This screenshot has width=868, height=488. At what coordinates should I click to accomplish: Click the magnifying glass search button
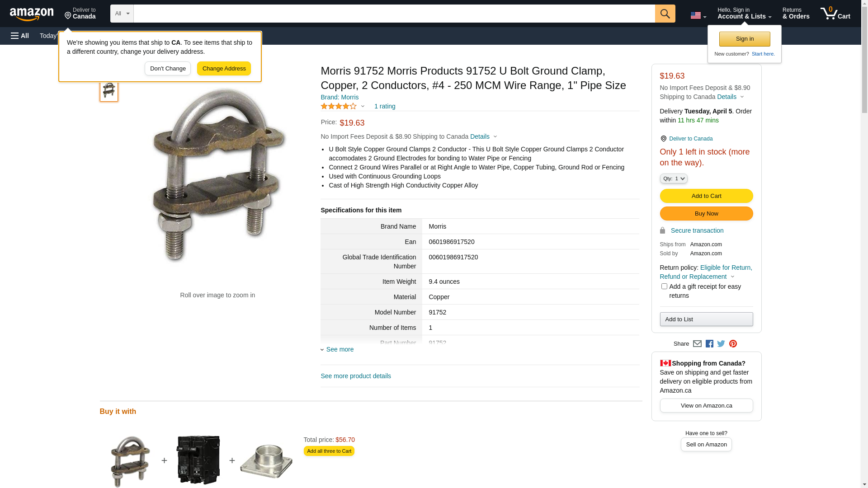(x=665, y=14)
